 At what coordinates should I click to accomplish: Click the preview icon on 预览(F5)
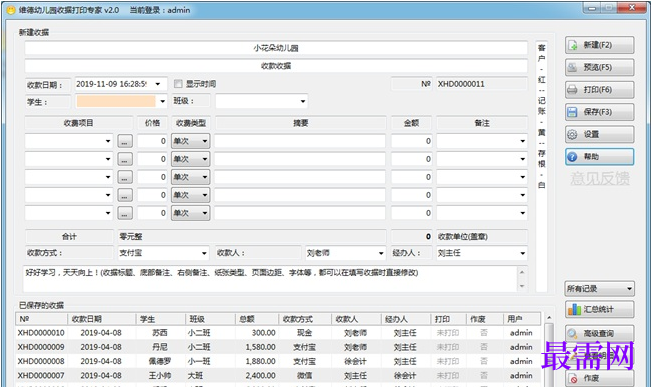click(x=573, y=67)
